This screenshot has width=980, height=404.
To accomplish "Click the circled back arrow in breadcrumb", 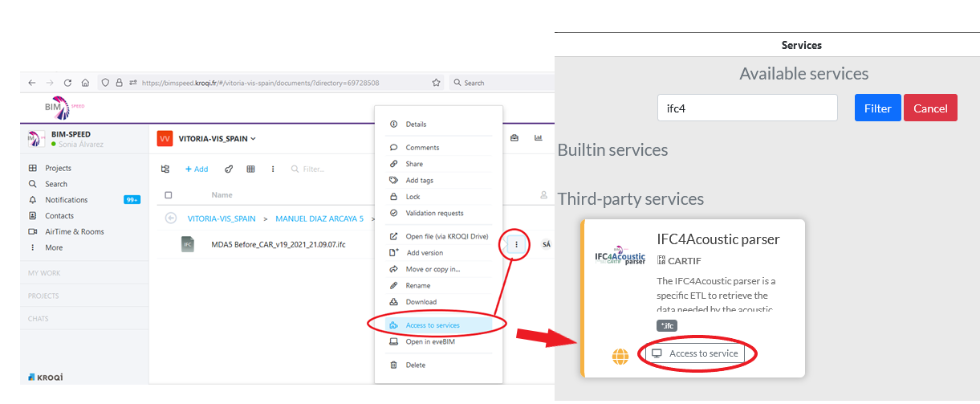I will [170, 218].
